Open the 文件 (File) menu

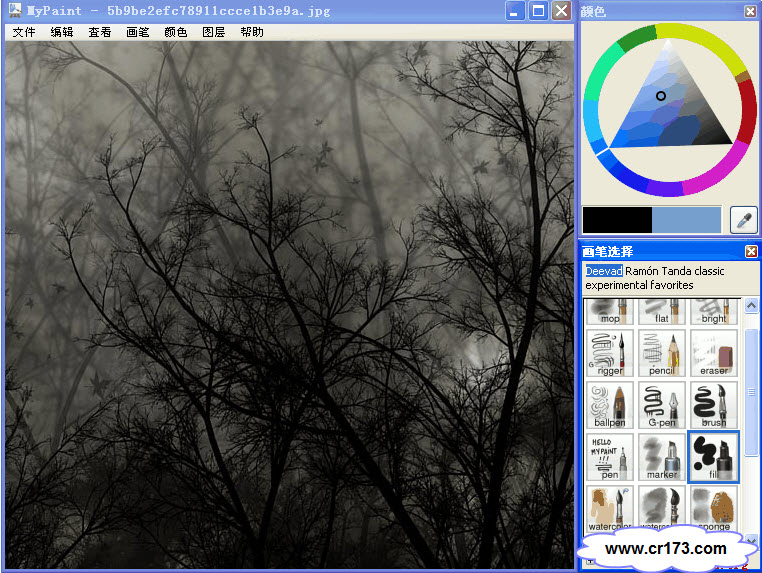24,32
